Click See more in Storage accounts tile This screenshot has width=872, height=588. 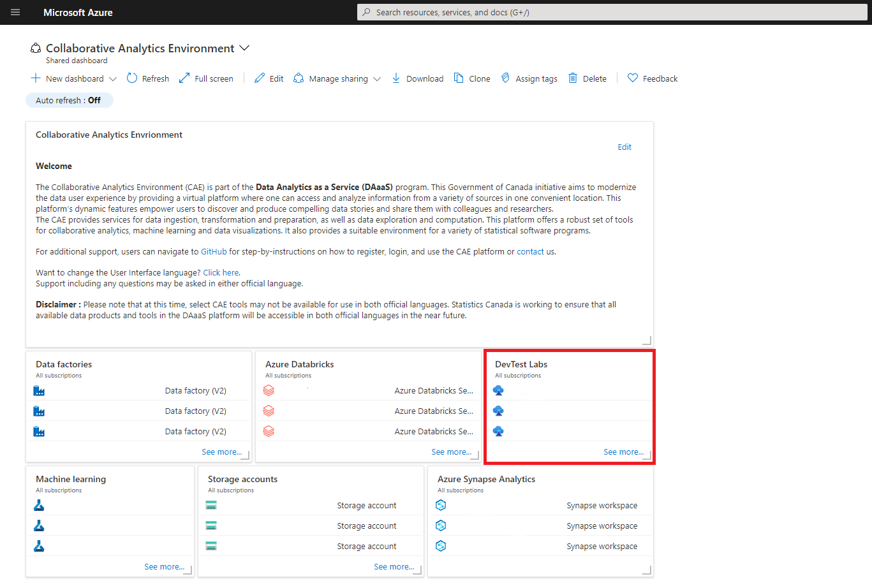click(394, 566)
